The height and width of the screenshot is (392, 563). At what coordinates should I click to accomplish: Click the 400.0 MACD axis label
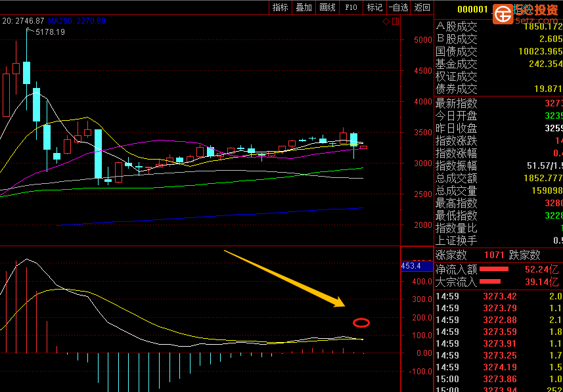click(422, 282)
